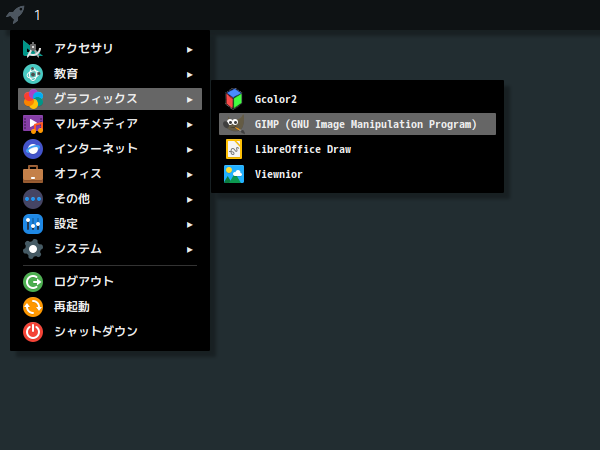Select workspace 1 in the top panel
The height and width of the screenshot is (450, 600).
pos(37,15)
